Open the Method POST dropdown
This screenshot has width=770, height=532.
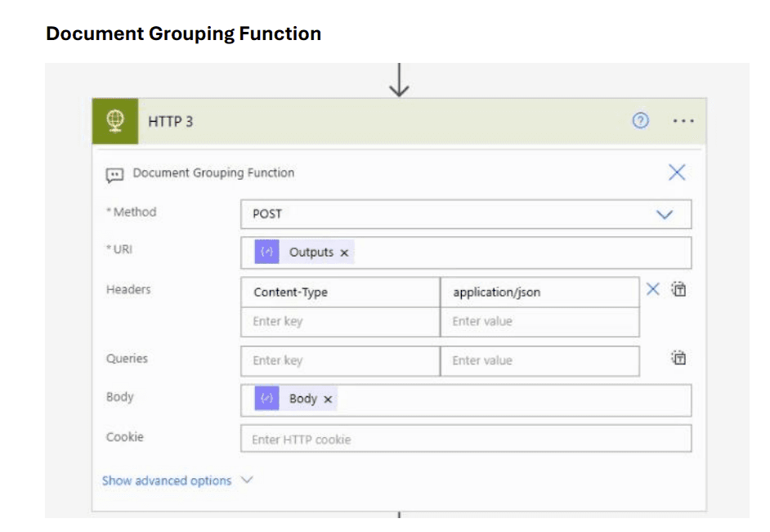click(466, 214)
